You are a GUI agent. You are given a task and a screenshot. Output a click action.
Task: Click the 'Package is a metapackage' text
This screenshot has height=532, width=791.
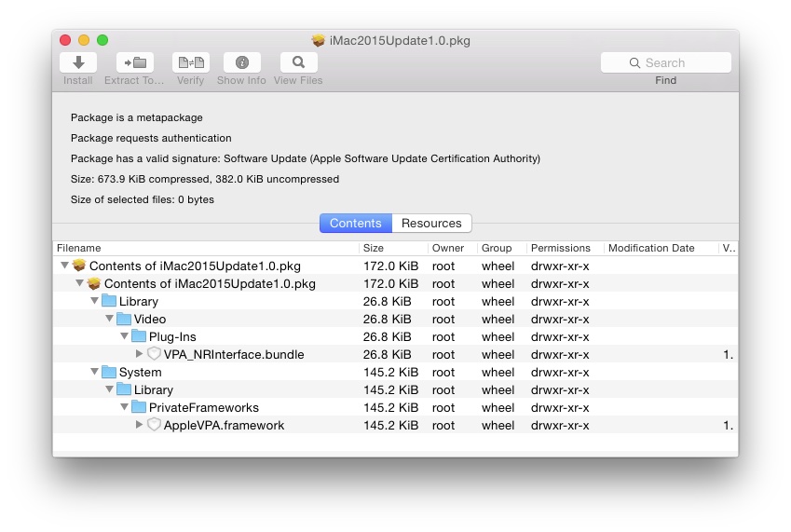[137, 117]
